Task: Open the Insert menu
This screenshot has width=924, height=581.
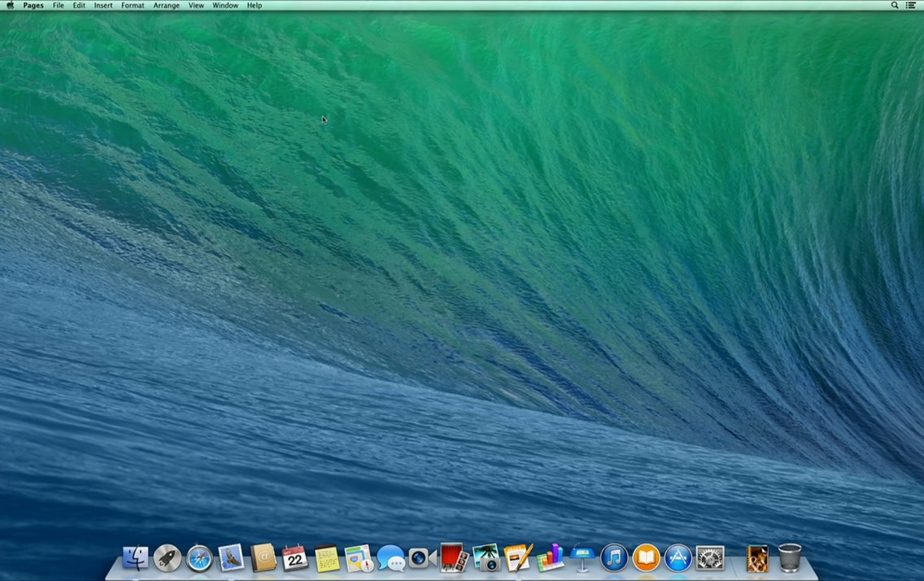Action: pos(102,5)
